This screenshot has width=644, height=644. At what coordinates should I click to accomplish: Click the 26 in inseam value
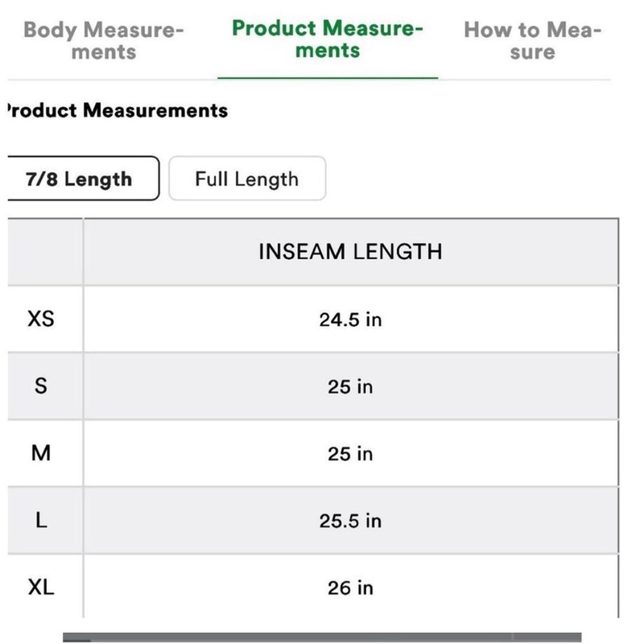[350, 588]
